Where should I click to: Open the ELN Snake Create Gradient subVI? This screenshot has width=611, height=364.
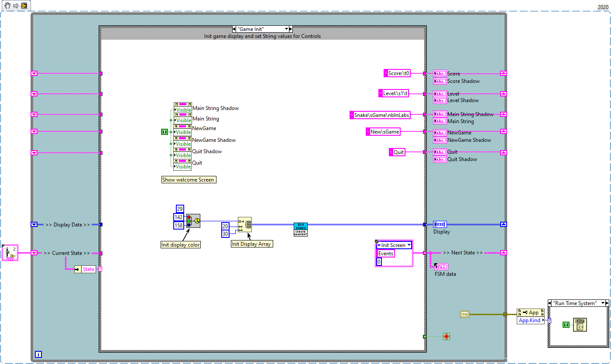301,229
